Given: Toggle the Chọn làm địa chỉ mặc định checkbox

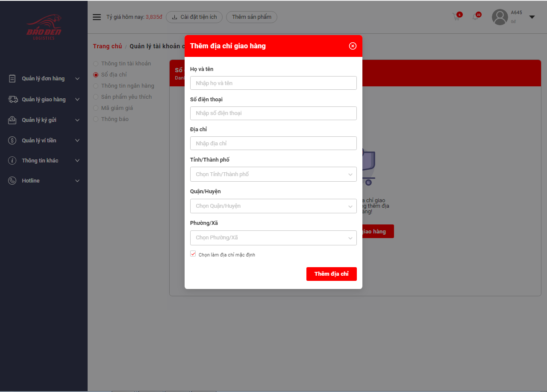Looking at the screenshot, I should [193, 254].
